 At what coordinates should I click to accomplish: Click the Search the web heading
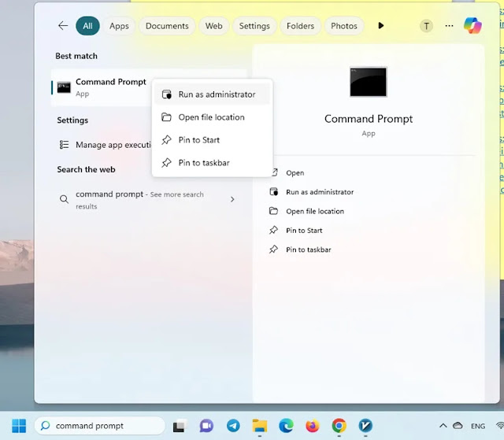point(86,169)
